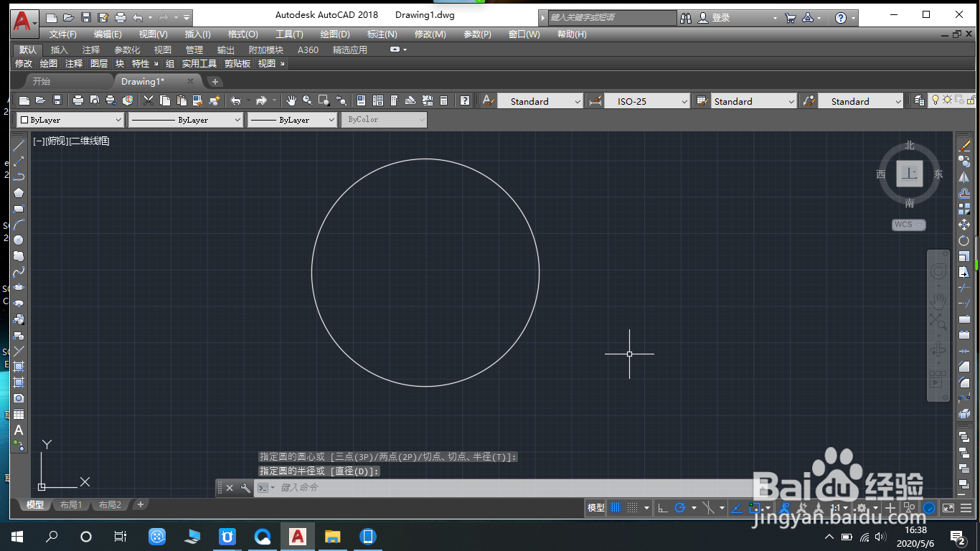Toggle clean screen icon in status bar
The image size is (980, 551).
(948, 508)
